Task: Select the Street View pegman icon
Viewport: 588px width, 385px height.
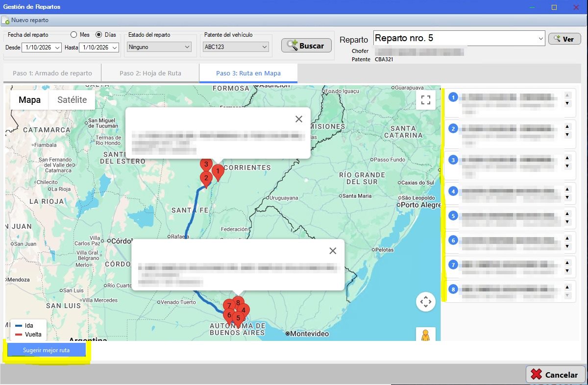Action: pos(426,335)
